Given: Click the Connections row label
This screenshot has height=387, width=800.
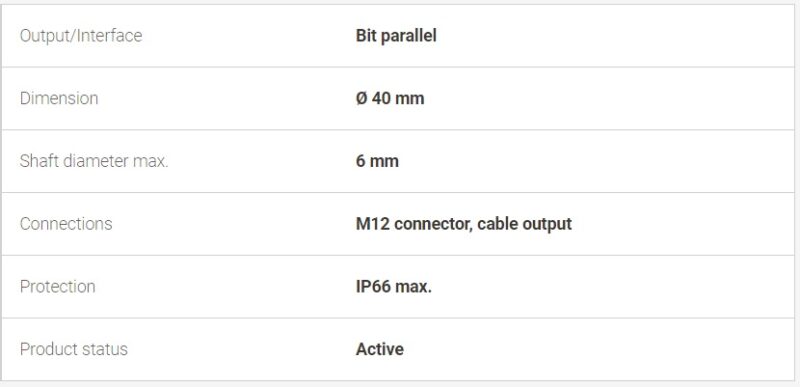Looking at the screenshot, I should coord(66,224).
